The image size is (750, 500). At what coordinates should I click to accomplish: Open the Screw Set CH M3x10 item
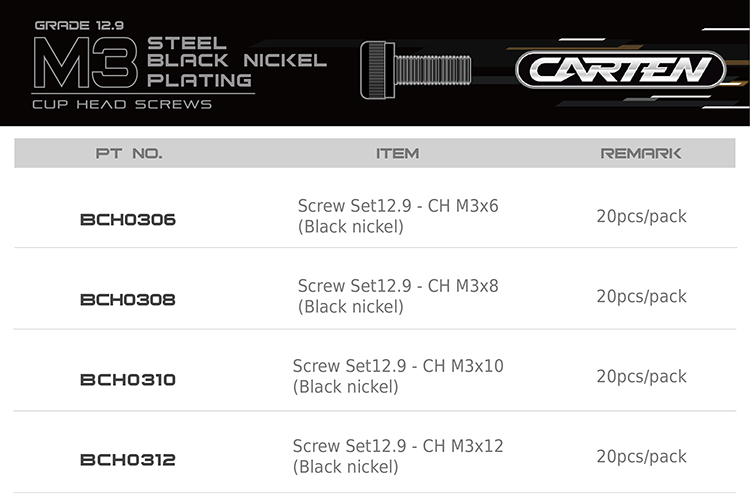tap(397, 376)
